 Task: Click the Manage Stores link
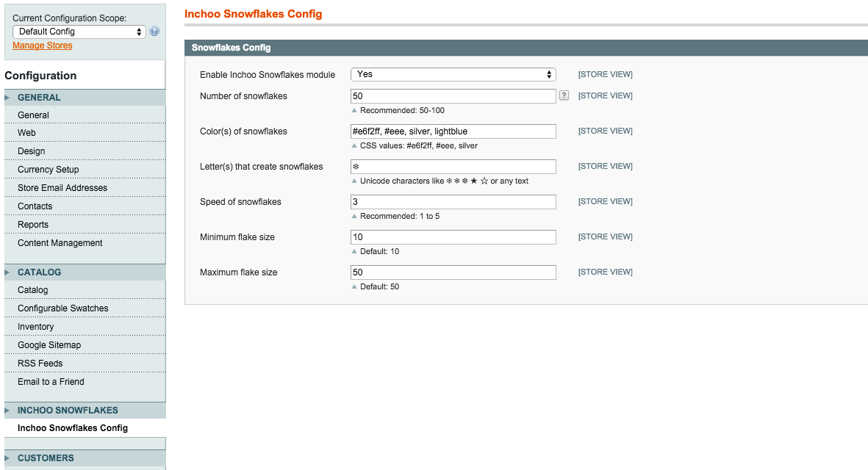click(x=43, y=46)
